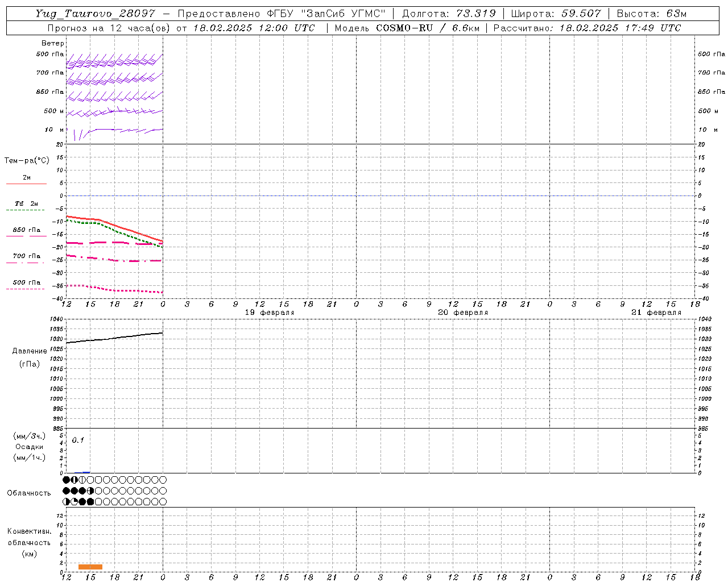The height and width of the screenshot is (582, 728).
Task: Click the Конвективн. convective cloud label
Action: click(30, 531)
